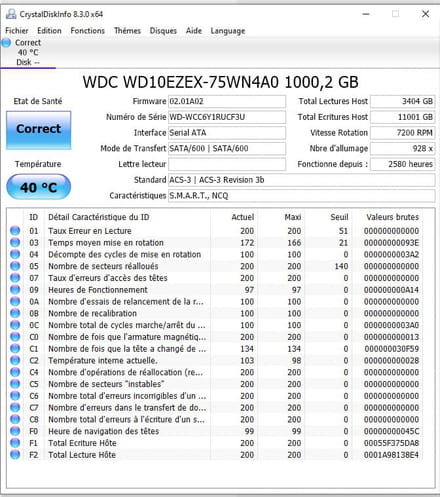Click the blue status icon beside Taux Erreur en Lecture
This screenshot has height=497, width=440.
(x=15, y=231)
